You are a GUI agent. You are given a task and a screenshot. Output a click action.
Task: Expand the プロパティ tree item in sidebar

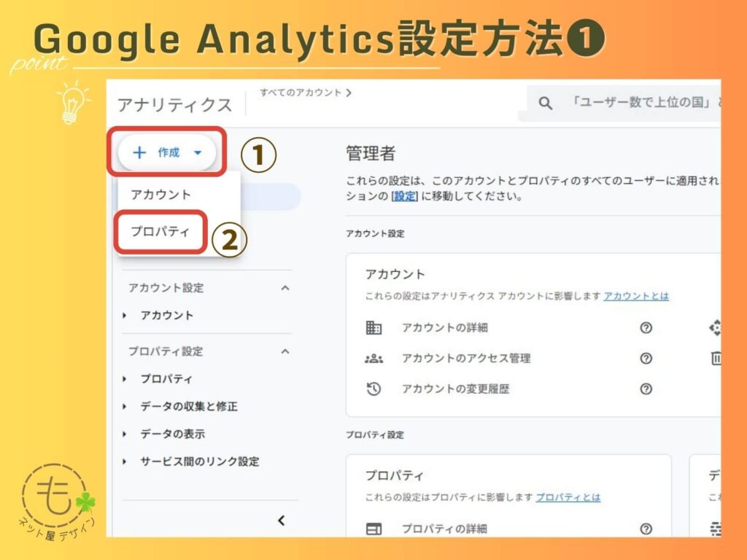pos(124,379)
